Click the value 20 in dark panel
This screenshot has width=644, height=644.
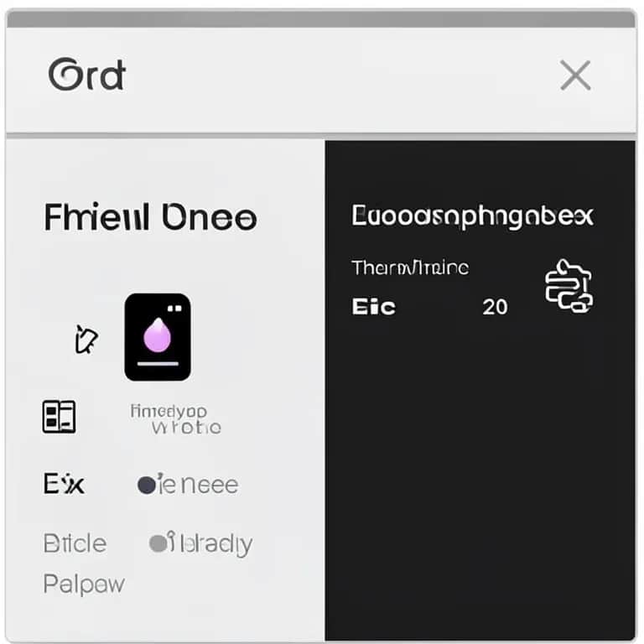(495, 307)
